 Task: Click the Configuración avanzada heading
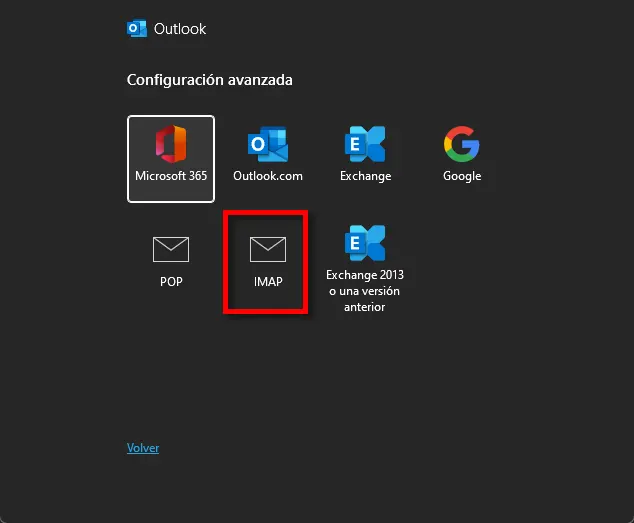209,80
